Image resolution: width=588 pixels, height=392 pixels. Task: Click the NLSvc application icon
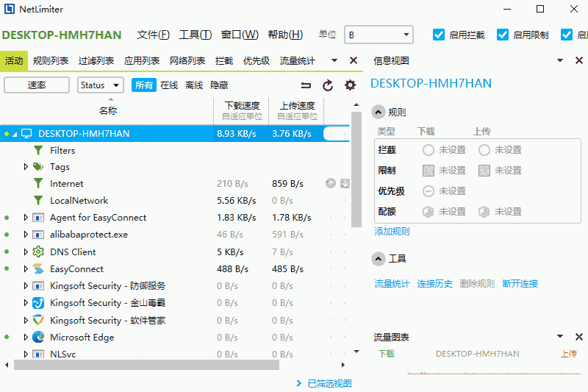tap(38, 354)
